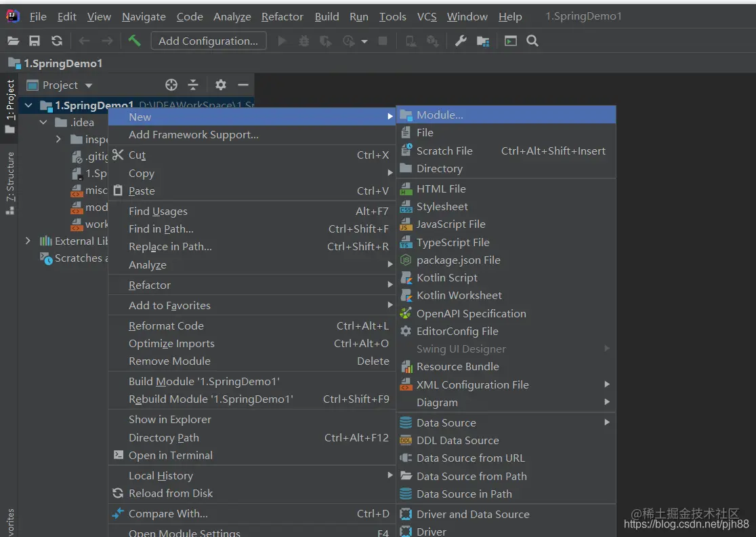Collapse the .idea folder node
This screenshot has width=756, height=537.
point(43,123)
